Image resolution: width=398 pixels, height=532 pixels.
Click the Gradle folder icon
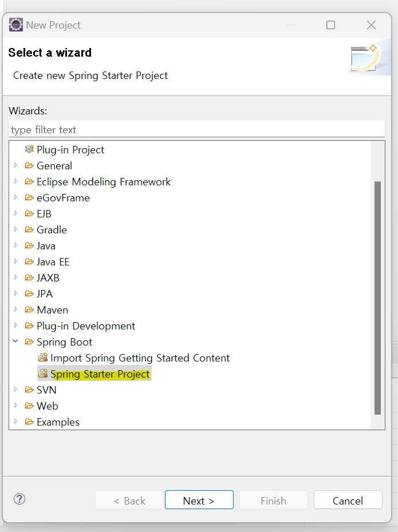(x=30, y=229)
